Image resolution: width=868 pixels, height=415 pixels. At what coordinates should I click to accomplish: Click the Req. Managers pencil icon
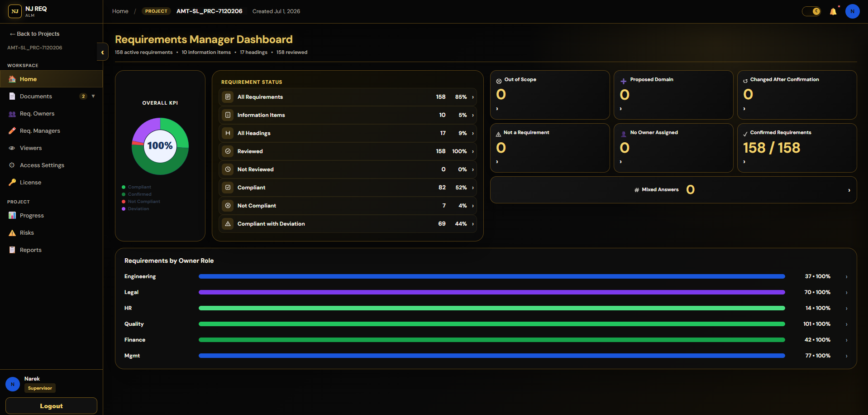(x=12, y=131)
